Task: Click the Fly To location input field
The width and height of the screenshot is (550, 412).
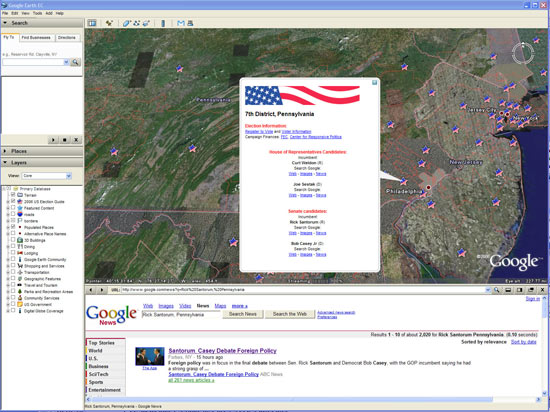Action: tap(33, 62)
